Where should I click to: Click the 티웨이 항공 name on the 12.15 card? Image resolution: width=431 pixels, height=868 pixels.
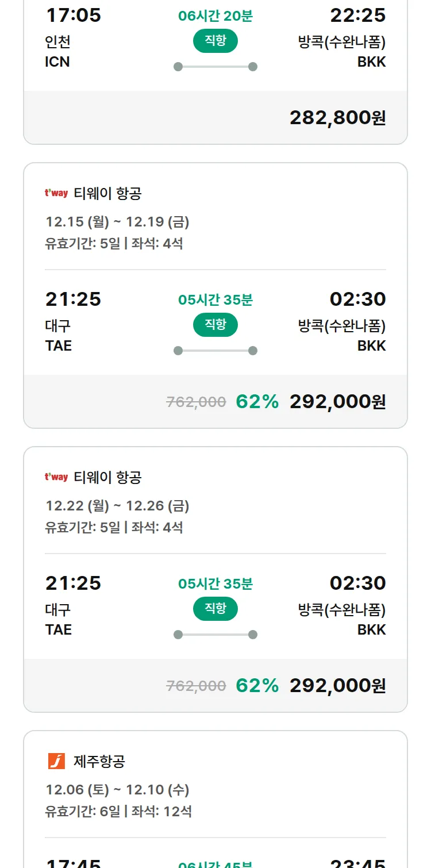107,194
